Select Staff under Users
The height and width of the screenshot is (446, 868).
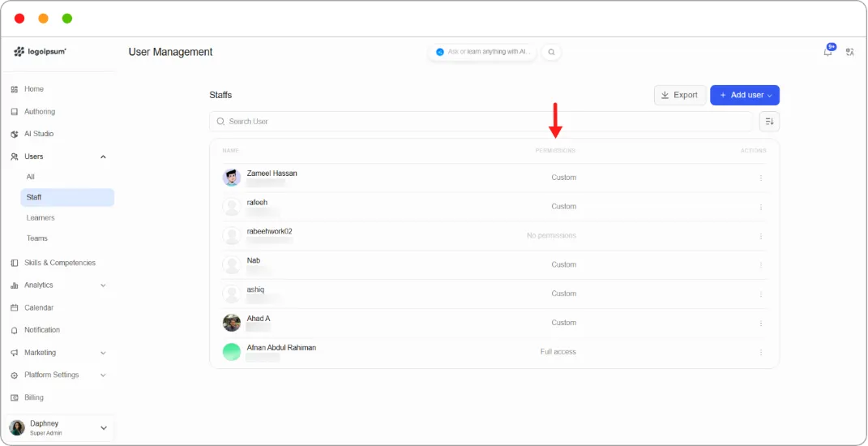pos(67,197)
